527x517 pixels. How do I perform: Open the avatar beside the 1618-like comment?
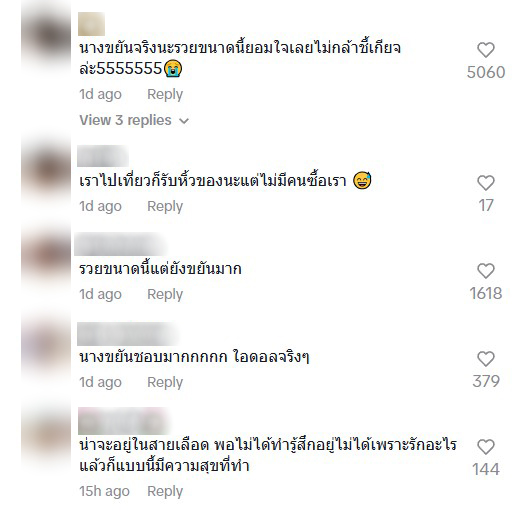point(46,255)
